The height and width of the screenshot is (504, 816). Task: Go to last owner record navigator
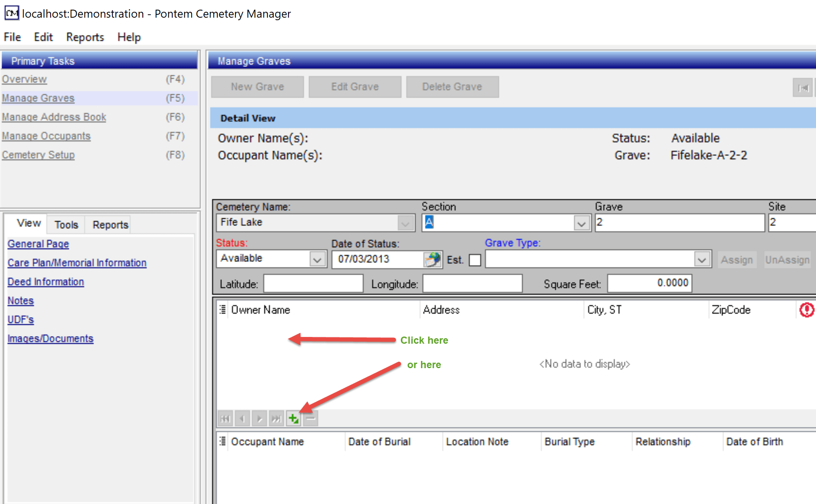[x=276, y=419]
